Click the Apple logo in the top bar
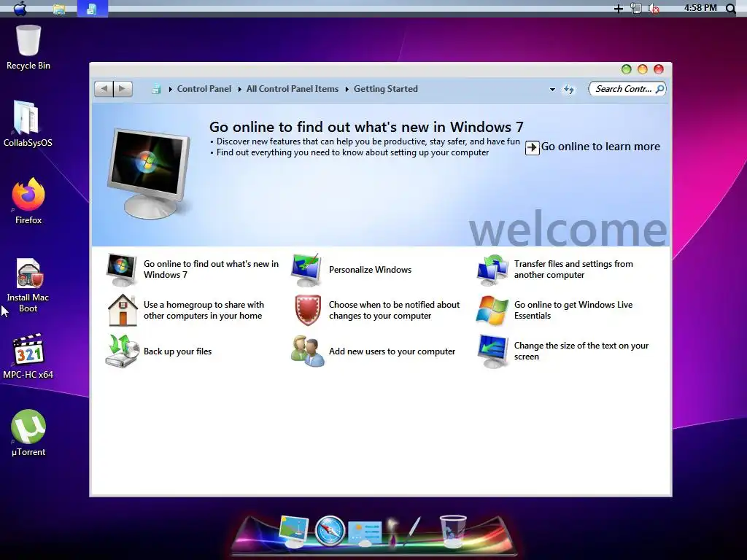747x560 pixels. coord(20,8)
